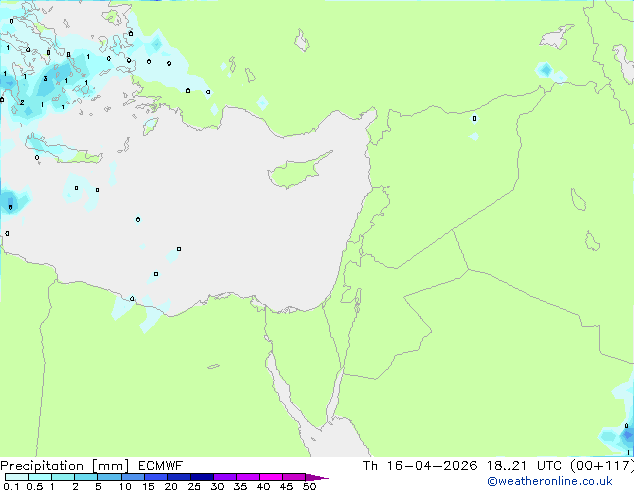Screen dimensions: 634x490
Task: Click the 'Precipitation' title text
Action: click(42, 466)
